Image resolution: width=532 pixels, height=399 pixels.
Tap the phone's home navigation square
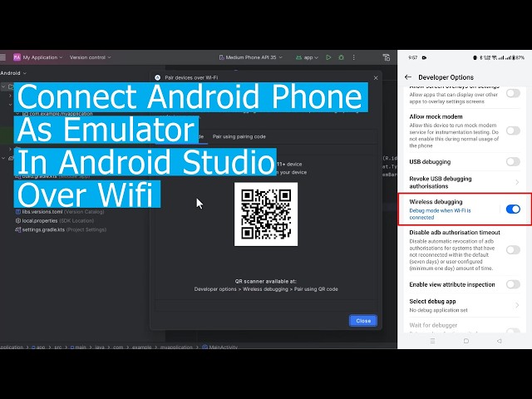tap(465, 341)
